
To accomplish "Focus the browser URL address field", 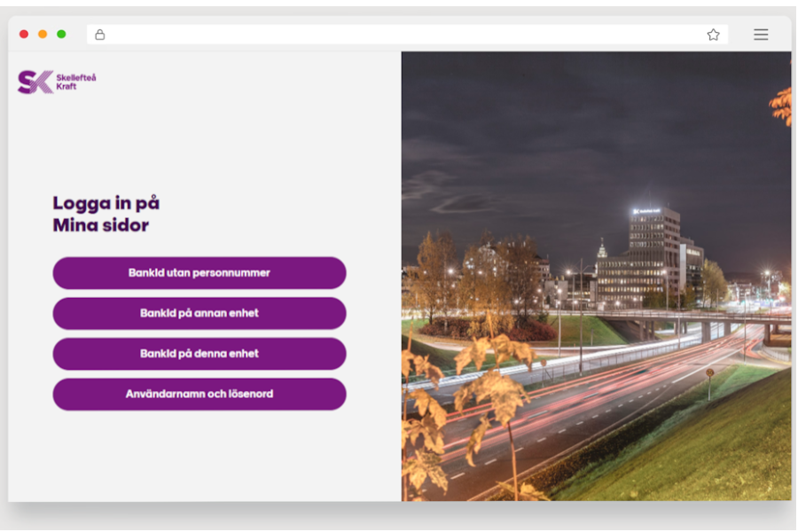I will (x=399, y=35).
